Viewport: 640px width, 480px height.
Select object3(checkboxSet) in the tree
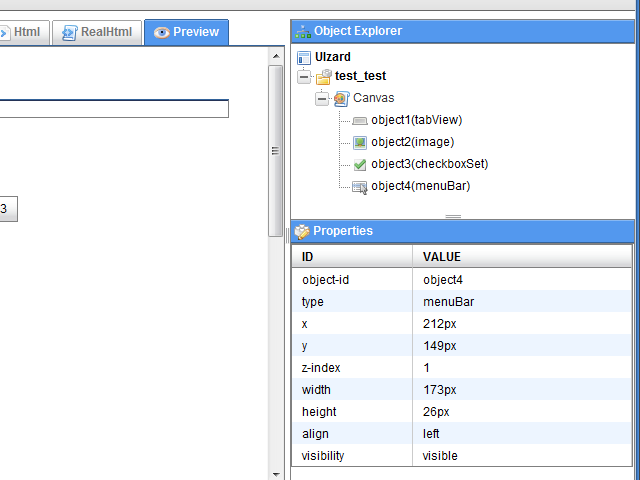[x=429, y=164]
